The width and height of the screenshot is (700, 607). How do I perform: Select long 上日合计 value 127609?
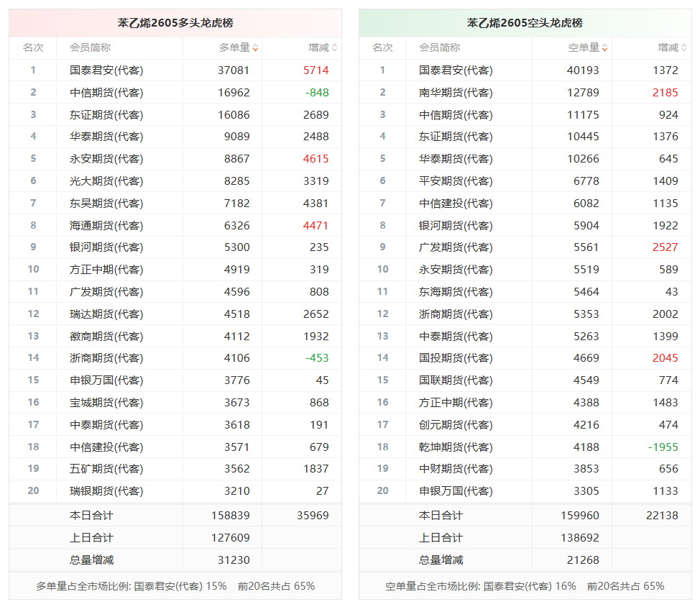click(x=231, y=538)
